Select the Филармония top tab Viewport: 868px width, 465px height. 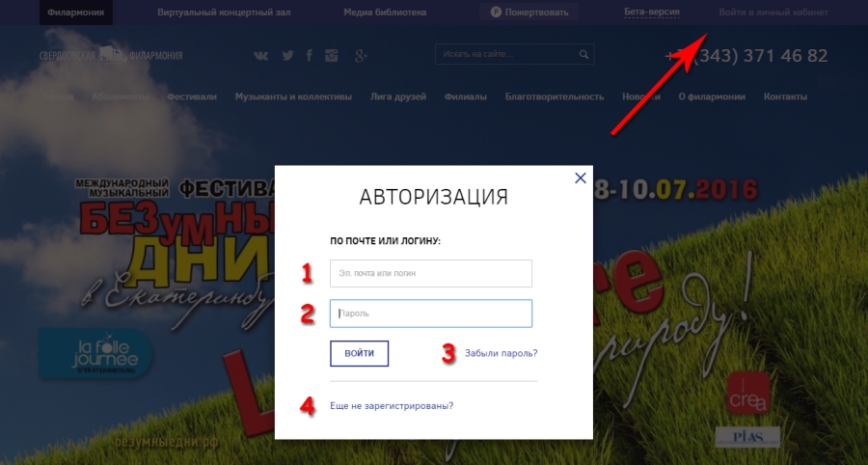(x=76, y=13)
